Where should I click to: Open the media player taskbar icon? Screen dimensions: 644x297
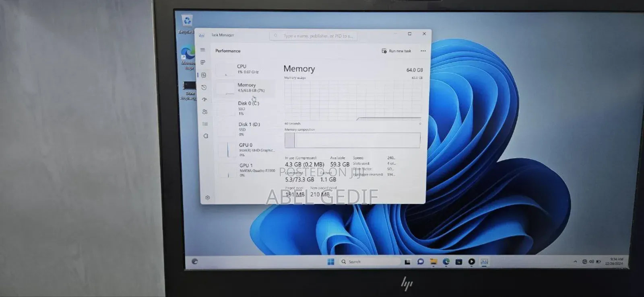[471, 262]
